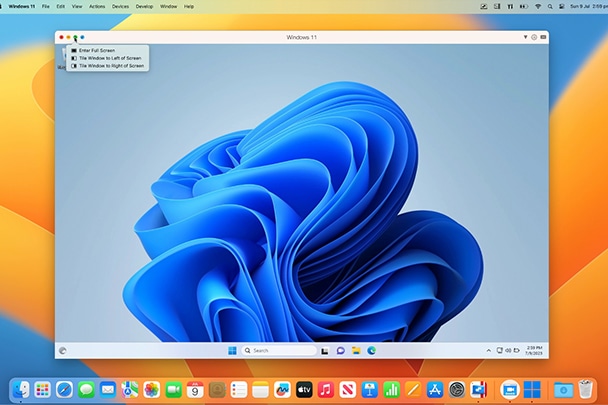608x405 pixels.
Task: Open the Window menu
Action: pyautogui.click(x=168, y=7)
